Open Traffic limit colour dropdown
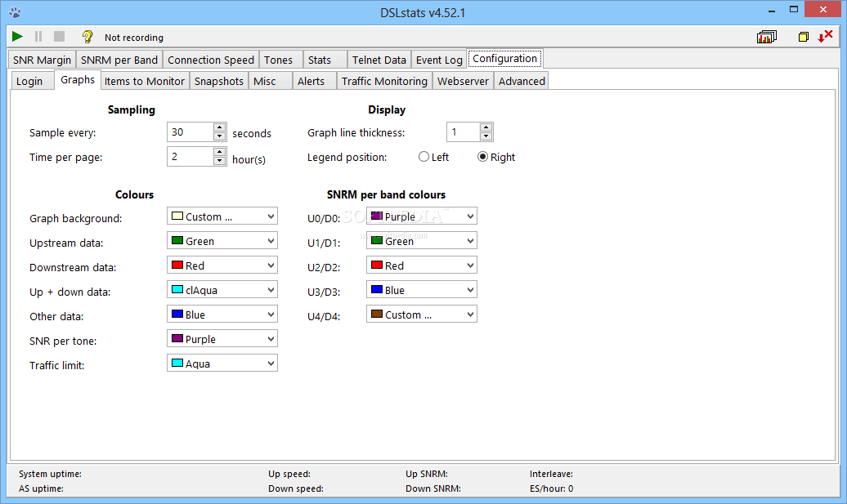The height and width of the screenshot is (504, 847). coord(222,364)
